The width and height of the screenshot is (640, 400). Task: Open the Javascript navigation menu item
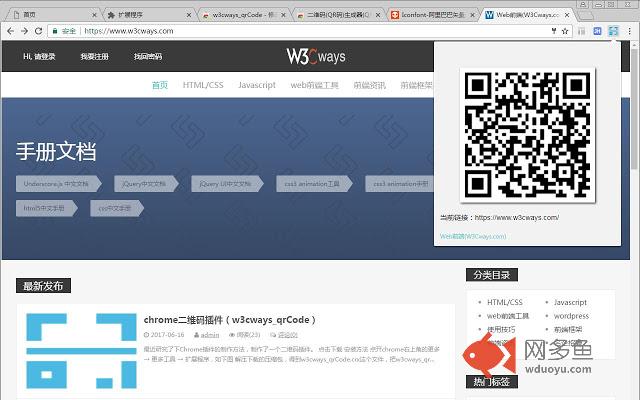[257, 85]
